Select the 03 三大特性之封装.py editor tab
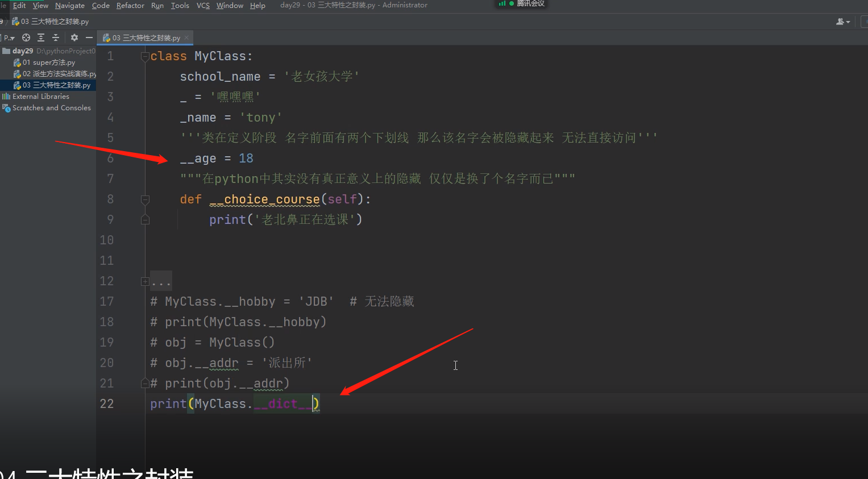 click(146, 38)
